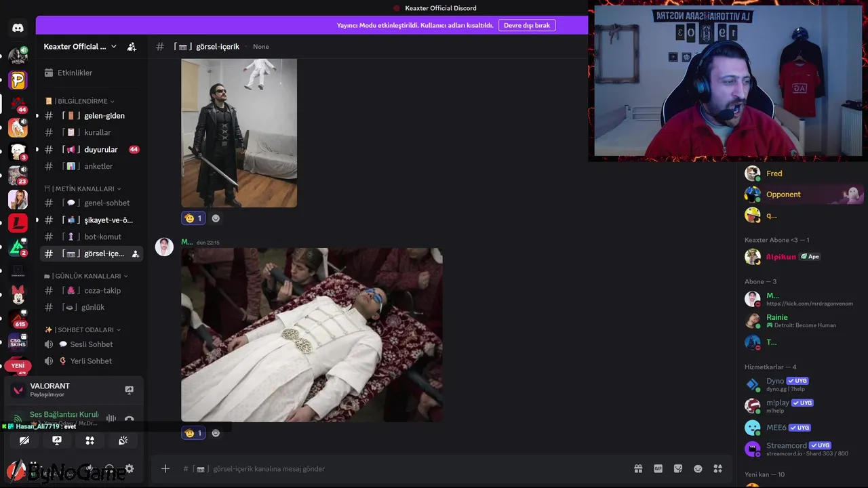Jump to new mentions via YENİ pill
The width and height of the screenshot is (868, 488).
(x=18, y=365)
